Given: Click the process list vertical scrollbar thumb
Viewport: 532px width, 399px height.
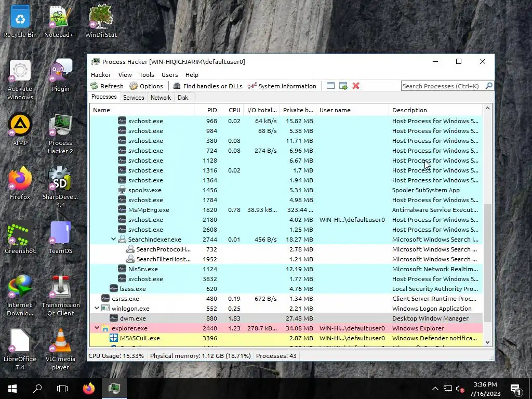Looking at the screenshot, I should click(x=487, y=263).
